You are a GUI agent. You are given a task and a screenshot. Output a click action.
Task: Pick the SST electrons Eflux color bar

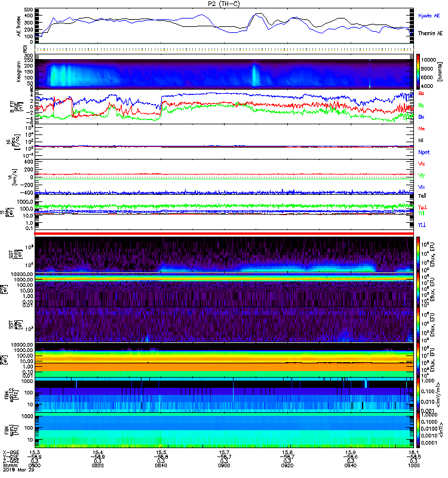click(418, 324)
